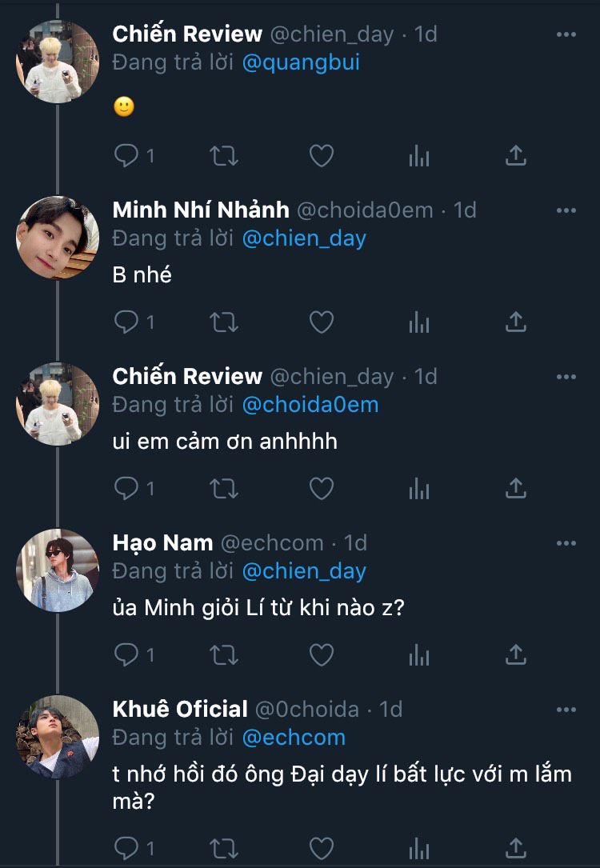Share Hạo Nam's tweet
This screenshot has width=600, height=868.
click(x=516, y=655)
